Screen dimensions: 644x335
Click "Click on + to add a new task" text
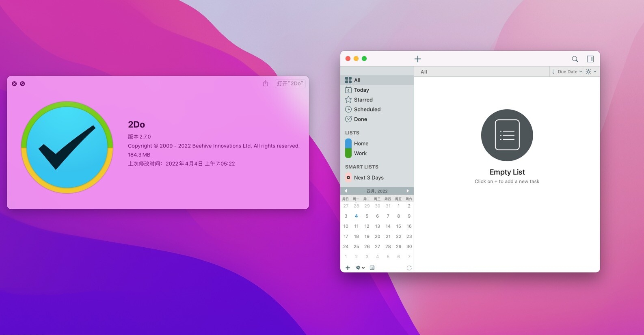click(x=507, y=182)
